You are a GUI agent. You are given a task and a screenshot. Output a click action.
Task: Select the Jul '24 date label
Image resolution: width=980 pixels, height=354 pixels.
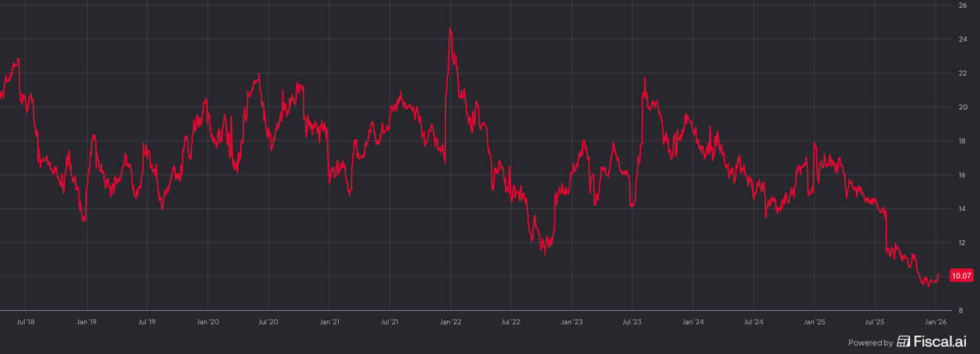click(753, 322)
